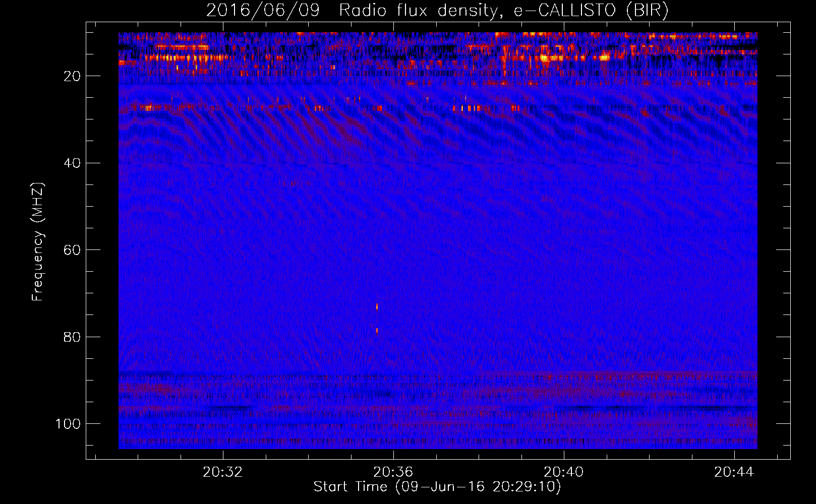Click the 20:36 time tick label
The height and width of the screenshot is (504, 816).
(x=393, y=472)
